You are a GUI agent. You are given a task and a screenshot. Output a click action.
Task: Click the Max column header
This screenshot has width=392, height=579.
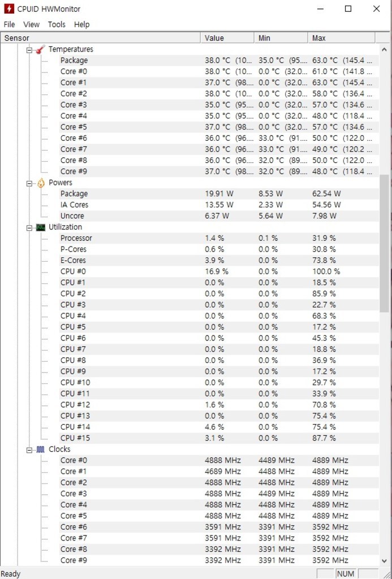click(x=342, y=38)
